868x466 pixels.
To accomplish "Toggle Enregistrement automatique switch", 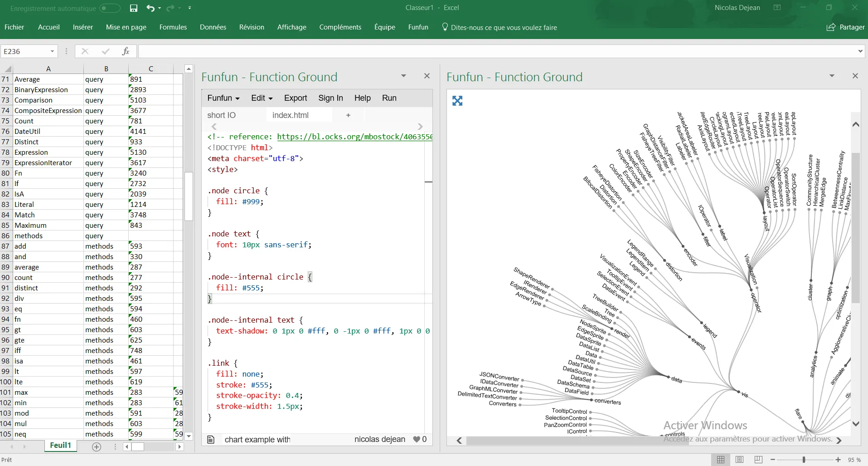I will click(x=110, y=8).
